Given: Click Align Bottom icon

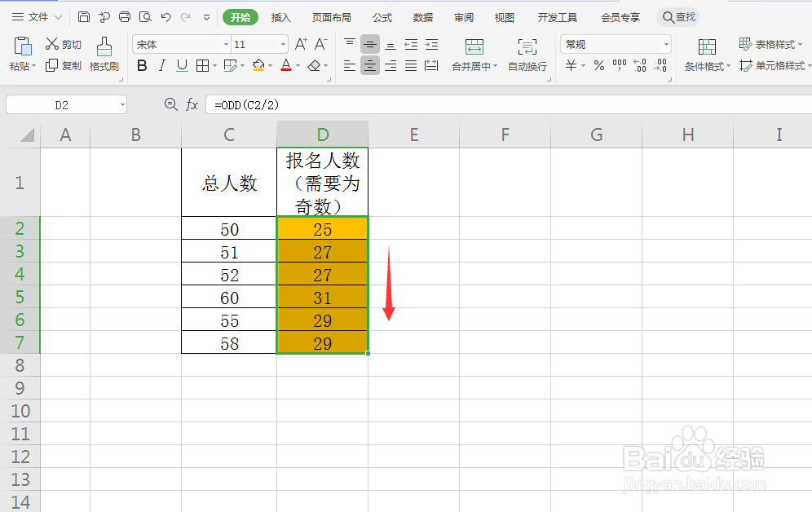Looking at the screenshot, I should [391, 45].
